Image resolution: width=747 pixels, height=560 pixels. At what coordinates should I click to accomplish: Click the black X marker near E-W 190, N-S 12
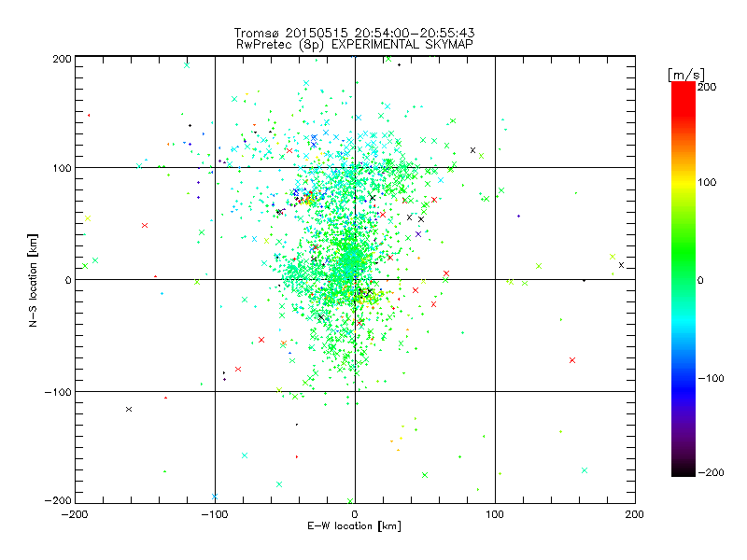621,265
